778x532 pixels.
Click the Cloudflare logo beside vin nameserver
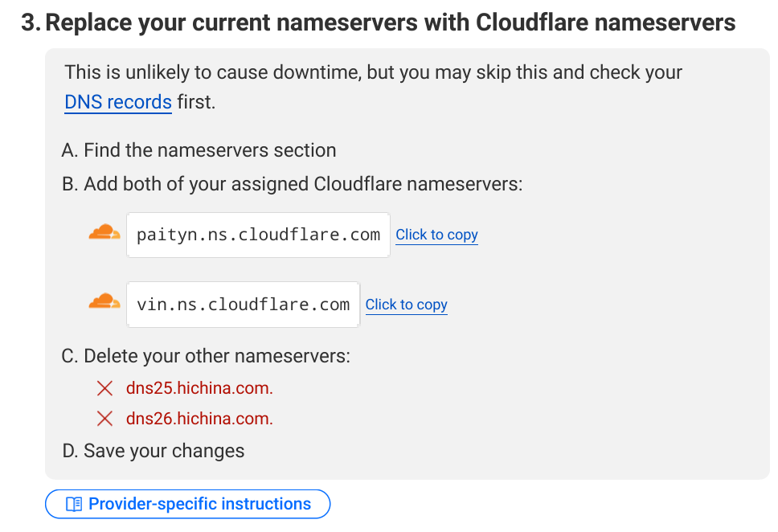pyautogui.click(x=104, y=303)
